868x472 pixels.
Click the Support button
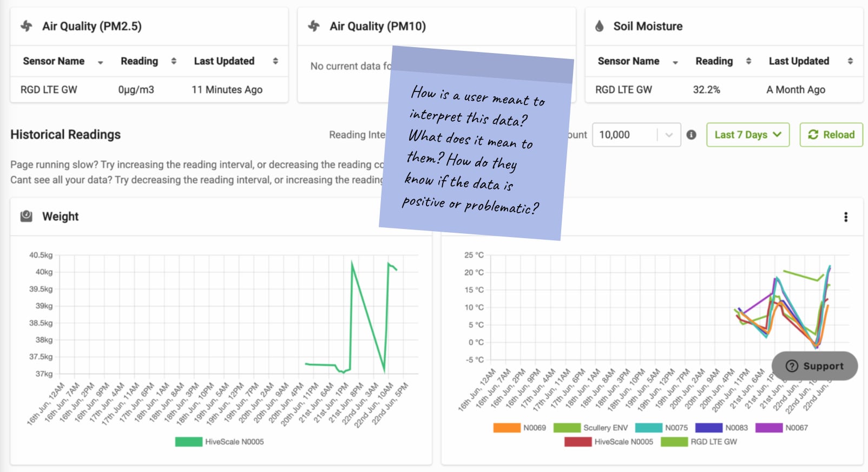(814, 366)
